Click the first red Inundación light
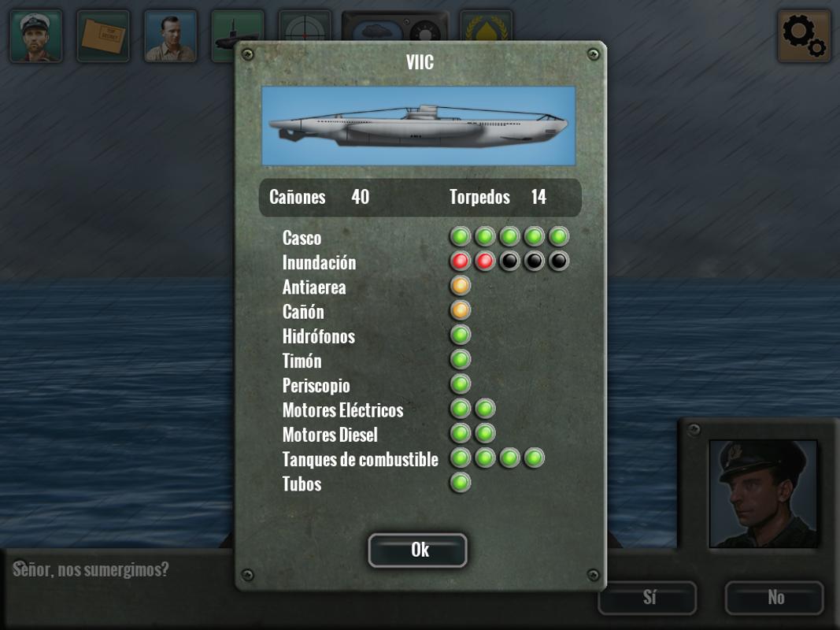 click(x=461, y=261)
